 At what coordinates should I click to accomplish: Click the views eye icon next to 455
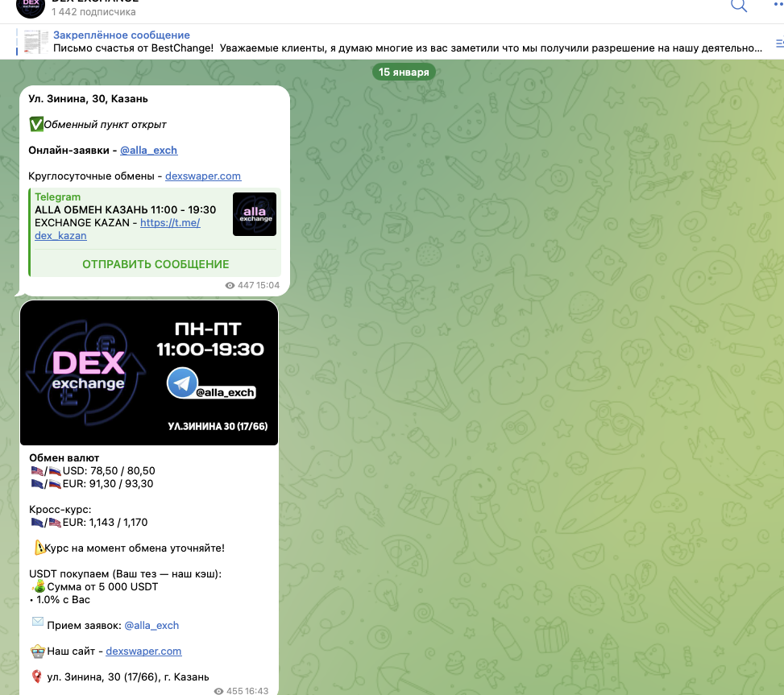(x=218, y=691)
